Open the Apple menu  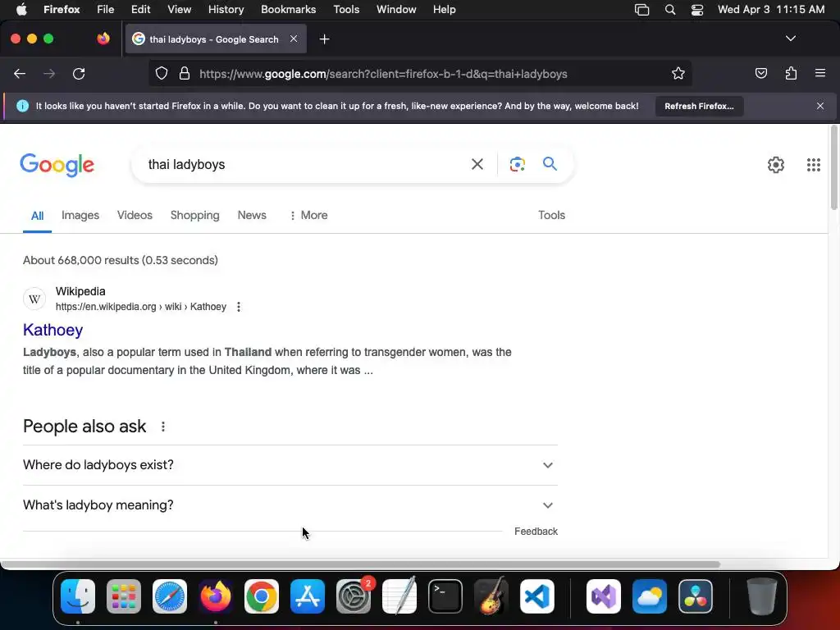click(21, 10)
